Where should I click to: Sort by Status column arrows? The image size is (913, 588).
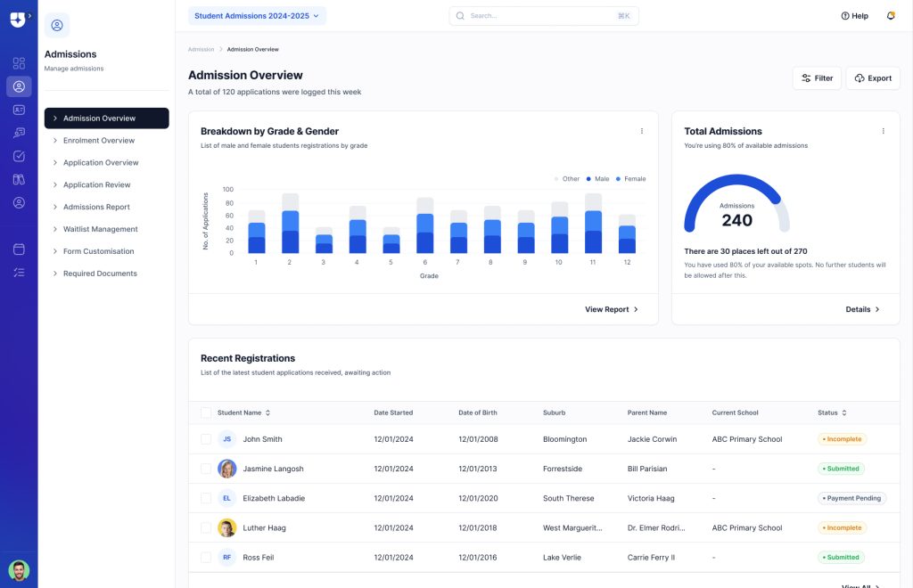click(x=843, y=412)
